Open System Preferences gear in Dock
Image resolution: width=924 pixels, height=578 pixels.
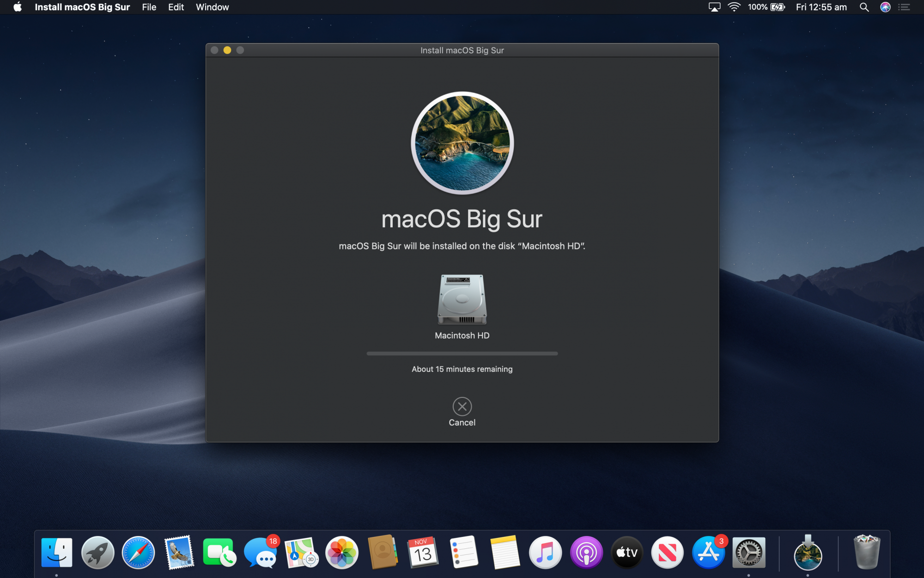tap(749, 553)
